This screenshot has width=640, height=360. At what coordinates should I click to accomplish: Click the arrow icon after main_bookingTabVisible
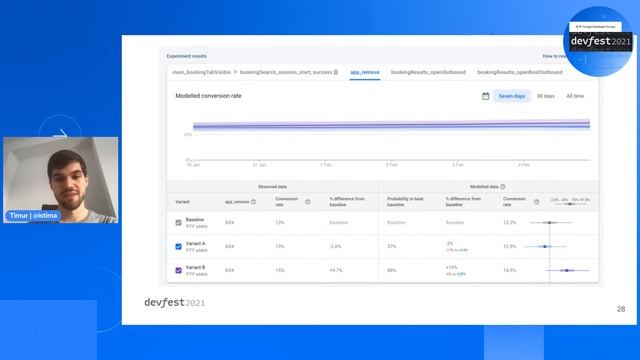235,72
